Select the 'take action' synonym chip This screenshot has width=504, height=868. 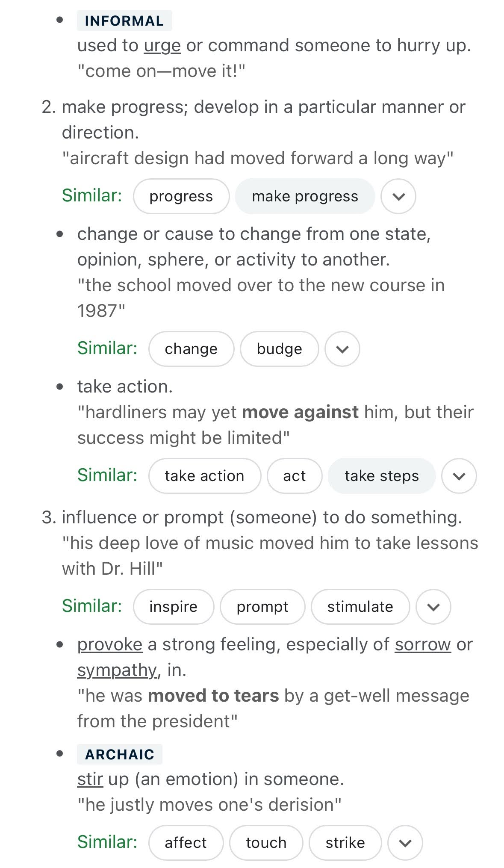click(x=204, y=476)
